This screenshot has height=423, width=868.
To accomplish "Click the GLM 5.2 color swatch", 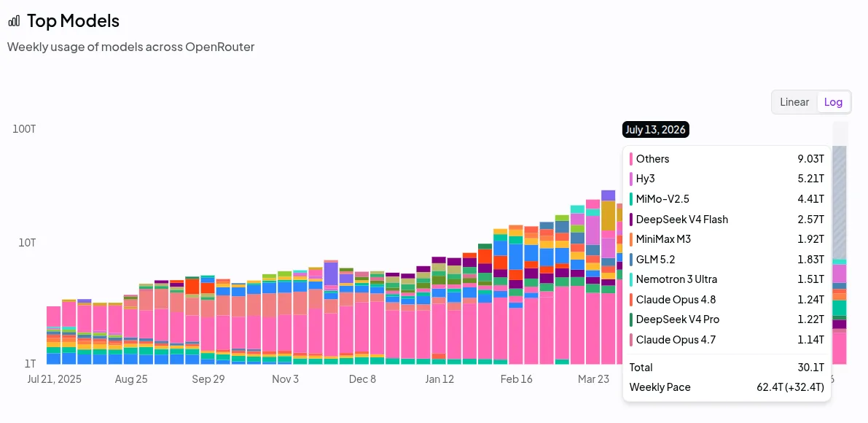I will point(631,259).
